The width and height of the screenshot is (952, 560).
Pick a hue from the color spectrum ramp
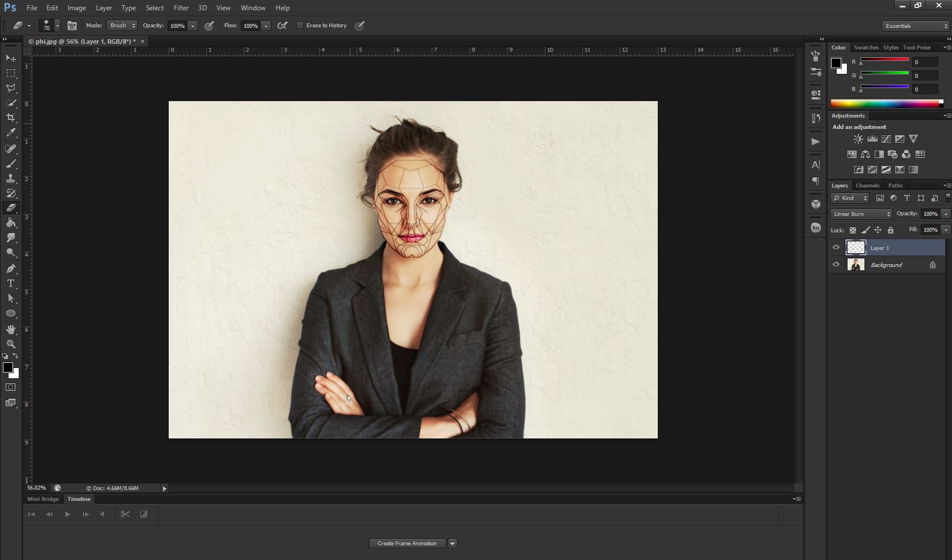886,103
